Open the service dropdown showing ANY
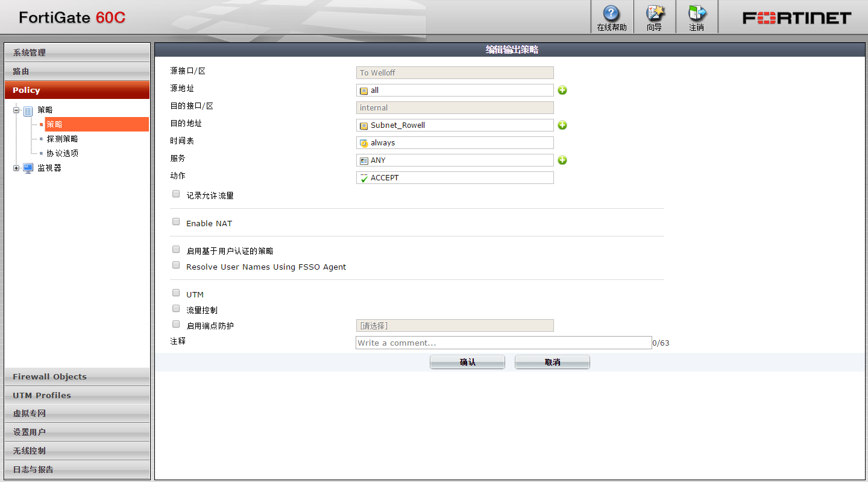Screen dimensions: 868x482 [455, 160]
